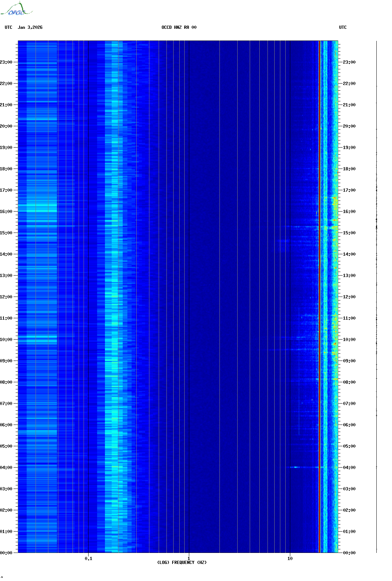Select the date text Jan 3,2026
The width and height of the screenshot is (392, 581).
[30, 27]
